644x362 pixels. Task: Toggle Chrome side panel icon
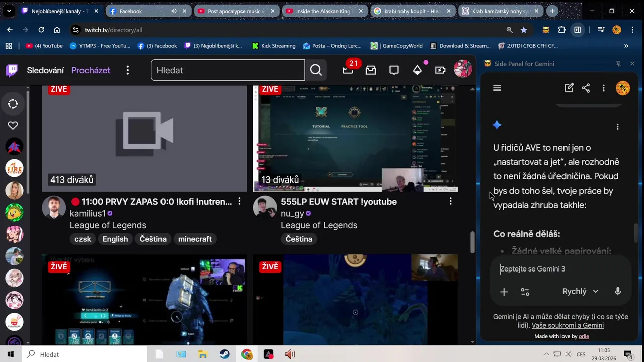[578, 30]
